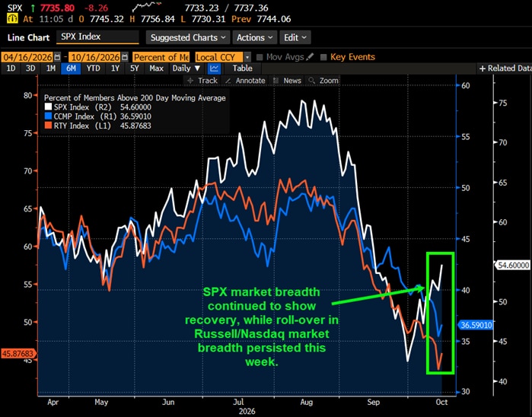Select the 3D time range tab

point(30,68)
